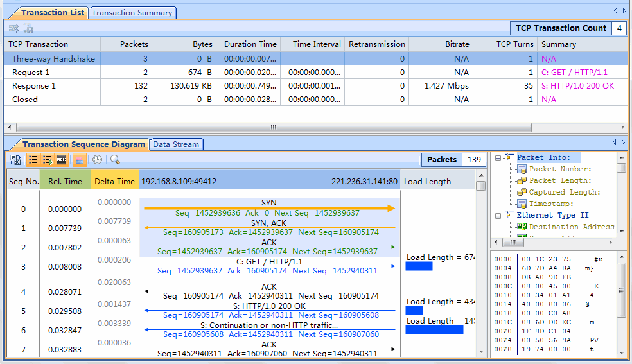The height and width of the screenshot is (364, 632).
Task: Click the Packet Info link
Action: [x=544, y=157]
